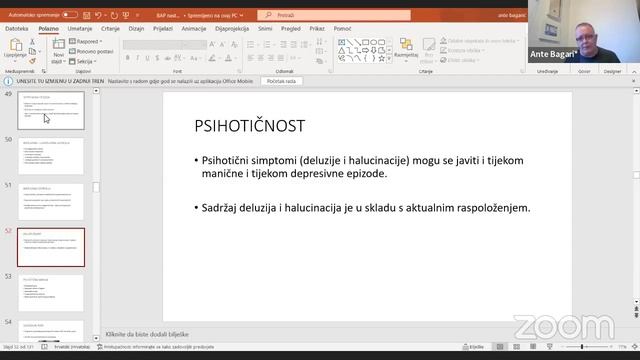Open the Pregled tab

pos(291,29)
